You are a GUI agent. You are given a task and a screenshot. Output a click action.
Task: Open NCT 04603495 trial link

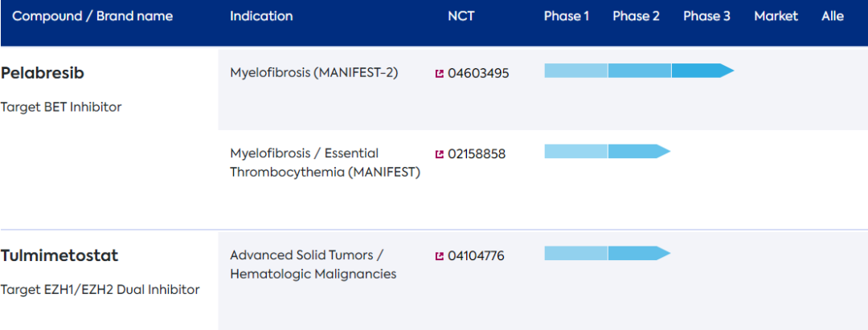tap(478, 74)
